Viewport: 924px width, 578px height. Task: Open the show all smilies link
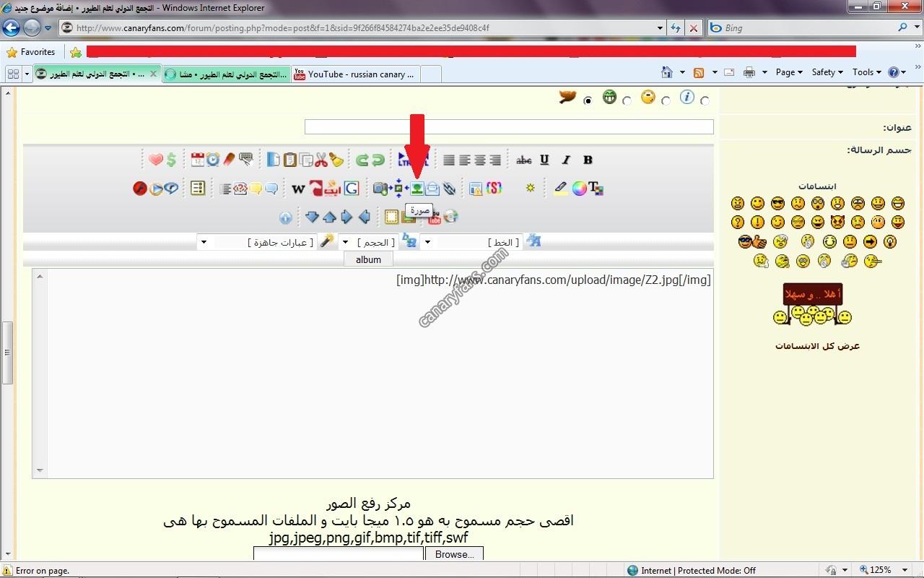817,345
